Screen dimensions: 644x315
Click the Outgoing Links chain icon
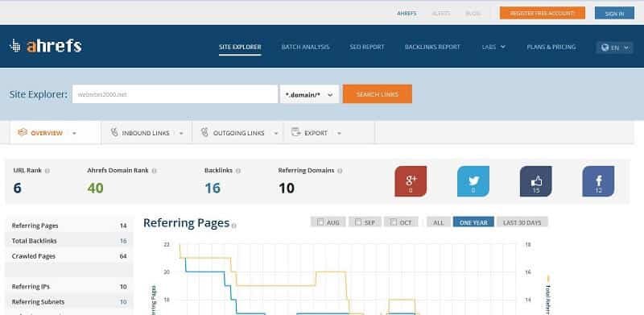[204, 132]
